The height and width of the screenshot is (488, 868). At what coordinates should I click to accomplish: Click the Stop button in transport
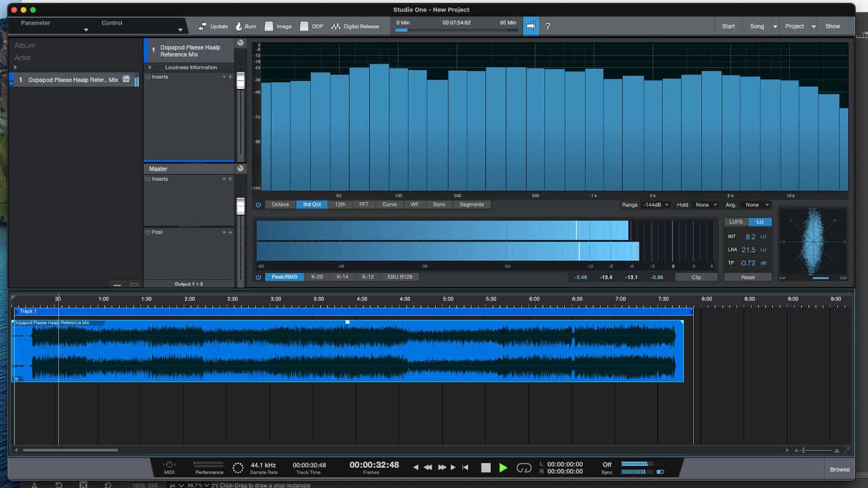click(x=486, y=468)
